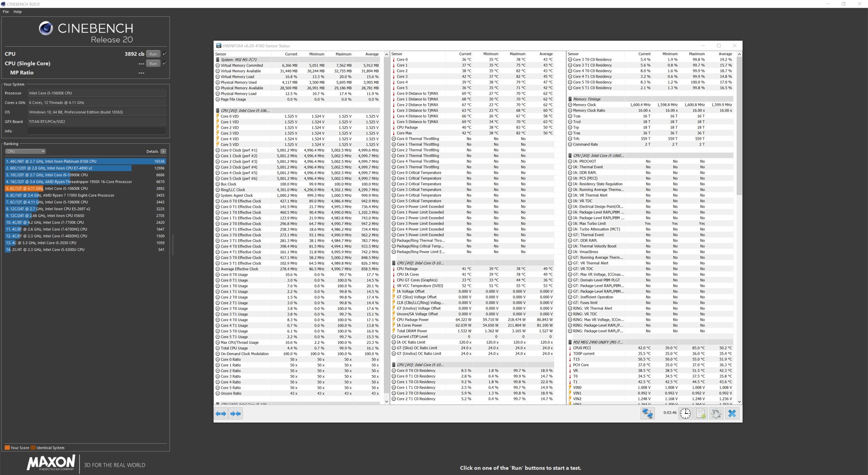868x475 pixels.
Task: Open the File menu in Cinebench
Action: pos(6,12)
